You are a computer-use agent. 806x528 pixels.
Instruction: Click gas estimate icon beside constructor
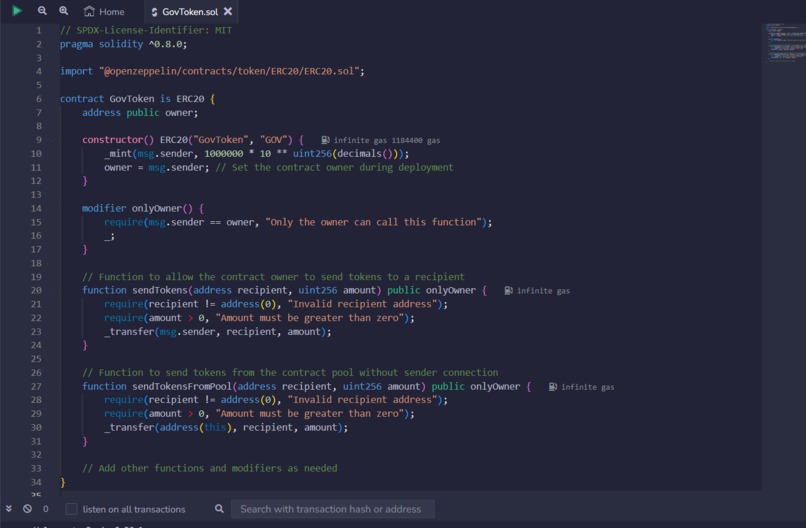[x=325, y=140]
